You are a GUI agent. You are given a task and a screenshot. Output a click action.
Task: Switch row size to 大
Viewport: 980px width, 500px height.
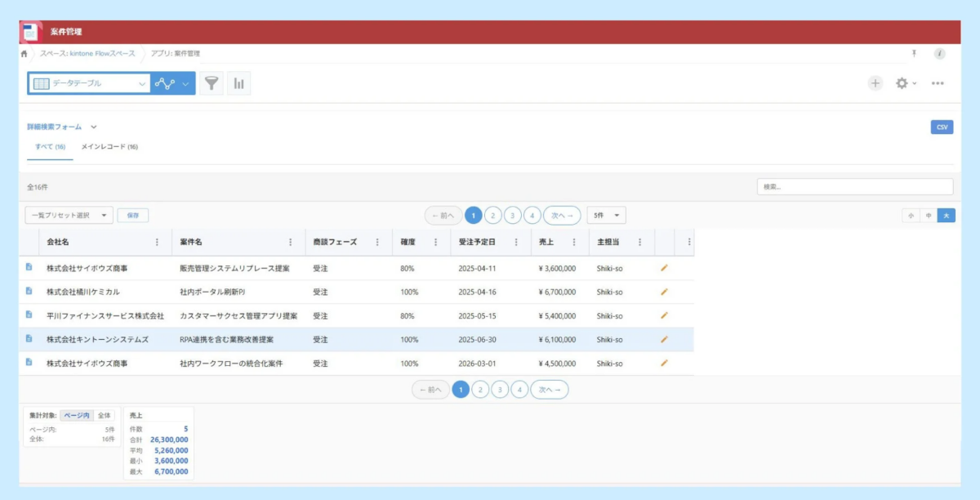(x=947, y=216)
